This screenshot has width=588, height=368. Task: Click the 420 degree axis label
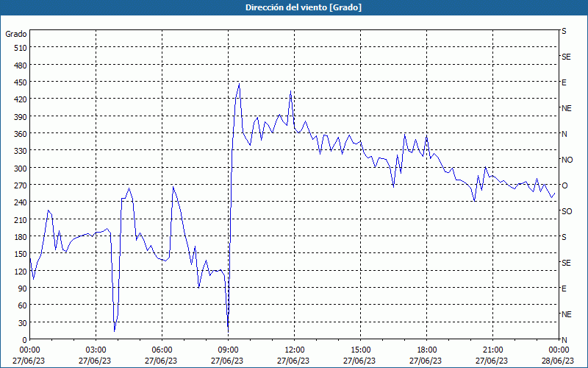[x=21, y=99]
